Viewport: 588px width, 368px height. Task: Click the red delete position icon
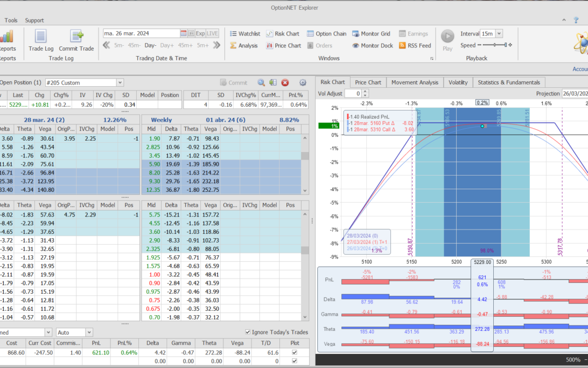(x=285, y=83)
